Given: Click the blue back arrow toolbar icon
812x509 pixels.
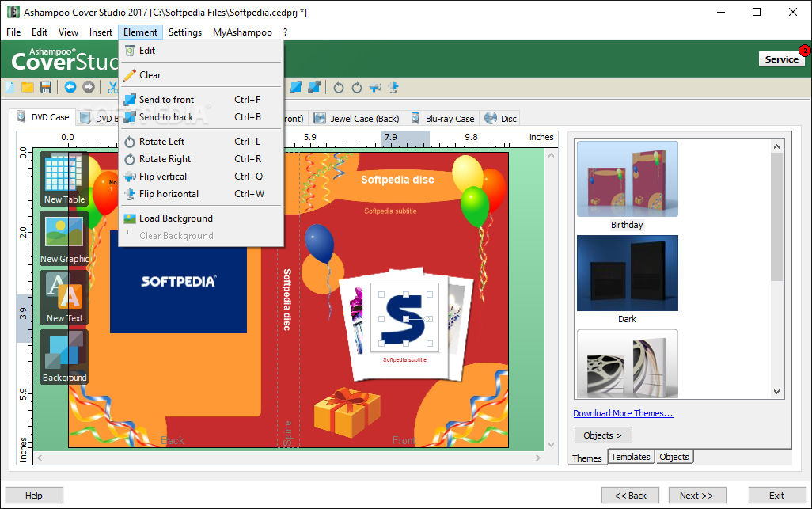Looking at the screenshot, I should tap(70, 87).
